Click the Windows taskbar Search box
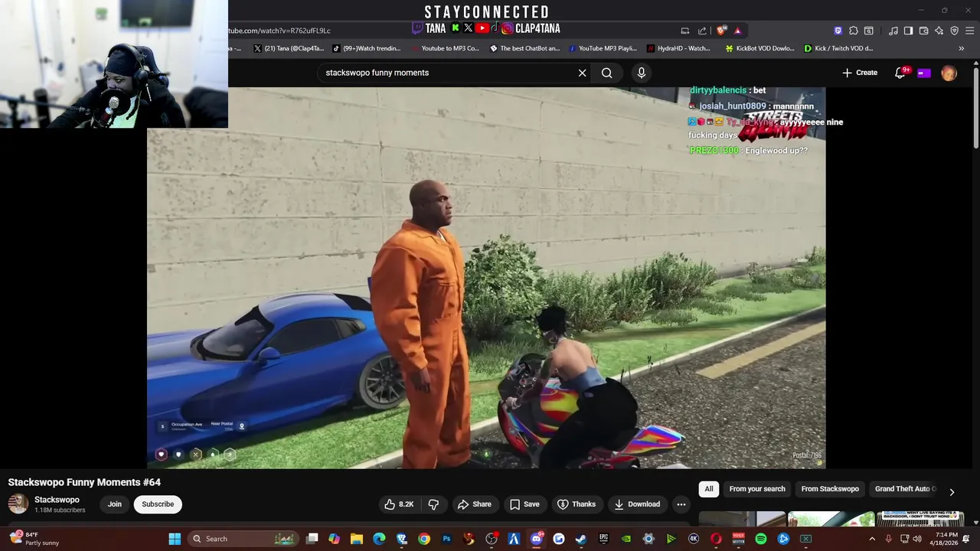Image resolution: width=980 pixels, height=551 pixels. [x=243, y=539]
